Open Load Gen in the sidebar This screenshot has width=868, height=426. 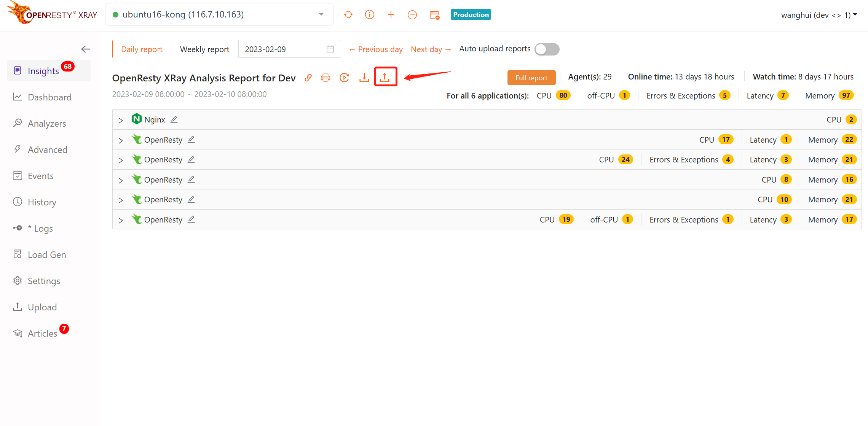[49, 254]
